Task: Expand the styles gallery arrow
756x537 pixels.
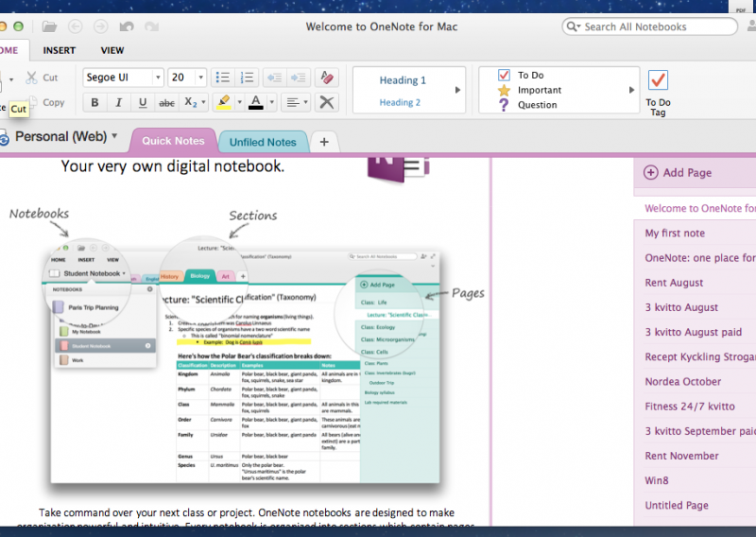Action: [457, 90]
